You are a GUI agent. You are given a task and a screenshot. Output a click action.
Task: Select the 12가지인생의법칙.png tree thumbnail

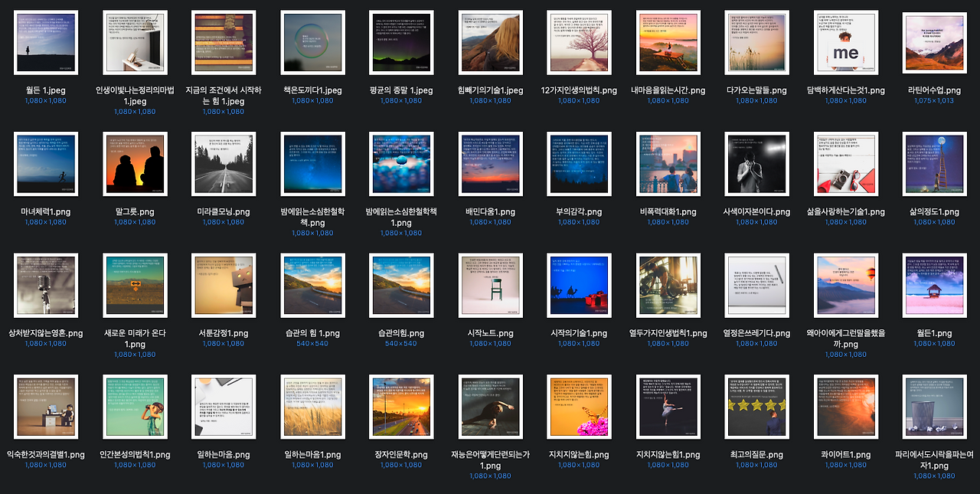click(579, 43)
